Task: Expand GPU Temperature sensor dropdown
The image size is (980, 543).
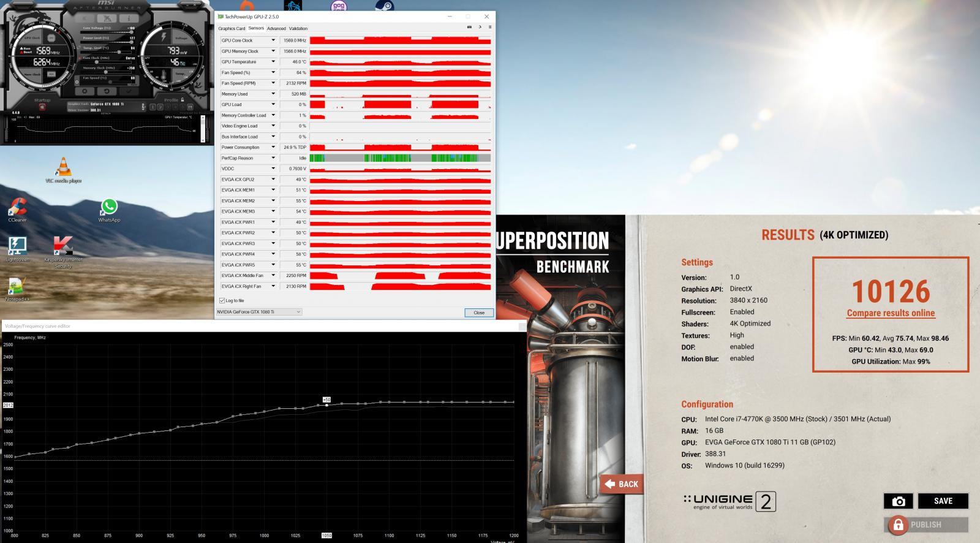Action: click(x=273, y=62)
